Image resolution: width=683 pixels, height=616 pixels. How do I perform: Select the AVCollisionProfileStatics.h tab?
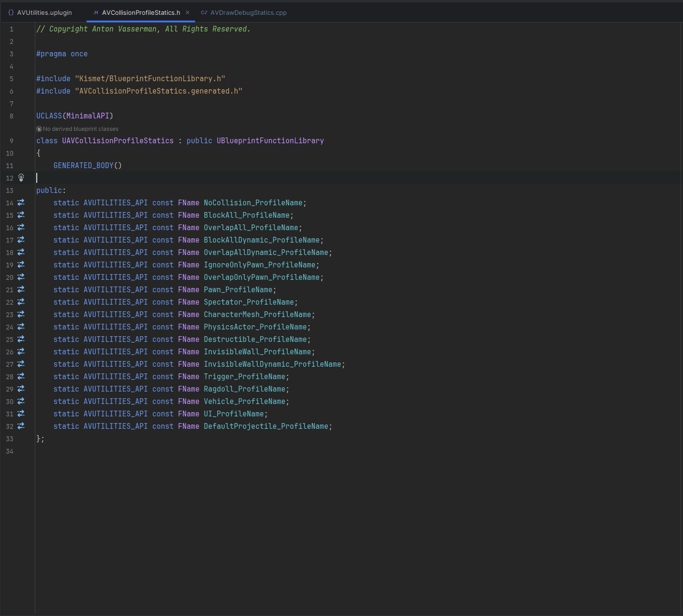(141, 13)
